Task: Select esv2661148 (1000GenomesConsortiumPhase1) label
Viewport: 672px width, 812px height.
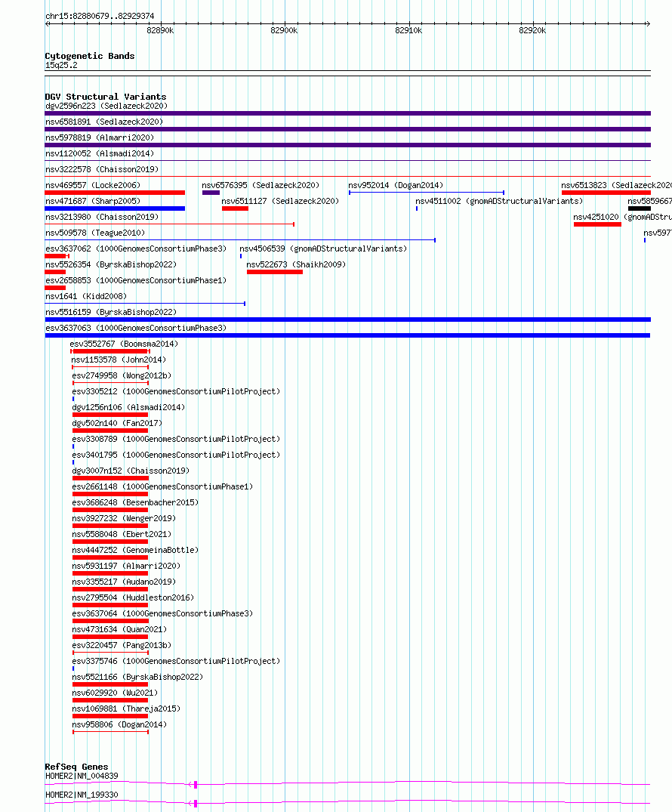Action: (162, 486)
